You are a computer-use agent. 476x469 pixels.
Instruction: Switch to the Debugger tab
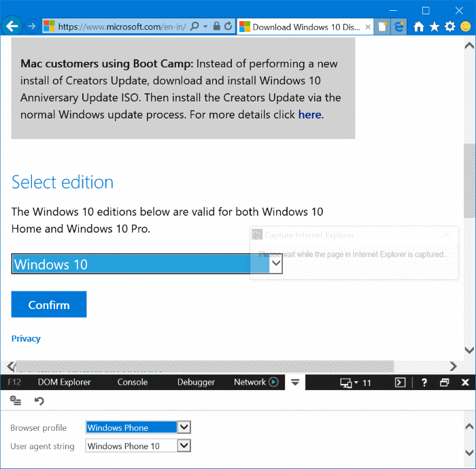coord(196,382)
